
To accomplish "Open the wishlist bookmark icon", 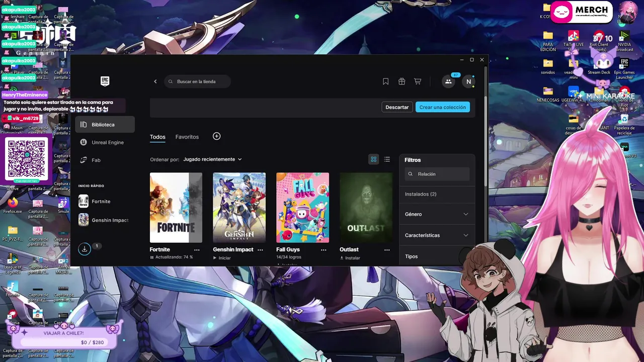I will click(386, 81).
